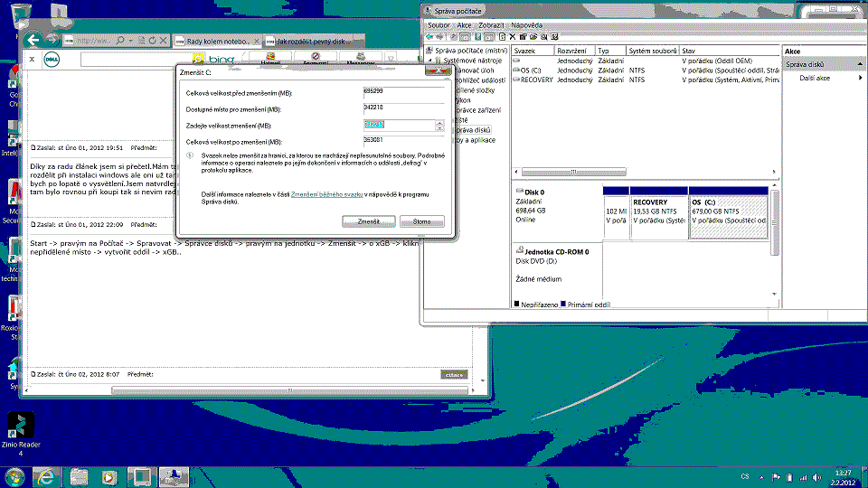Click the stop X icon in browser address bar
The height and width of the screenshot is (488, 868).
click(164, 41)
